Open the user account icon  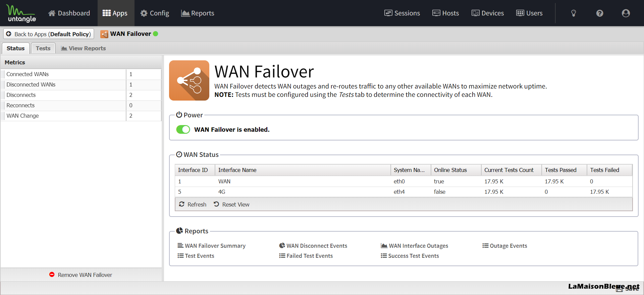(x=626, y=13)
